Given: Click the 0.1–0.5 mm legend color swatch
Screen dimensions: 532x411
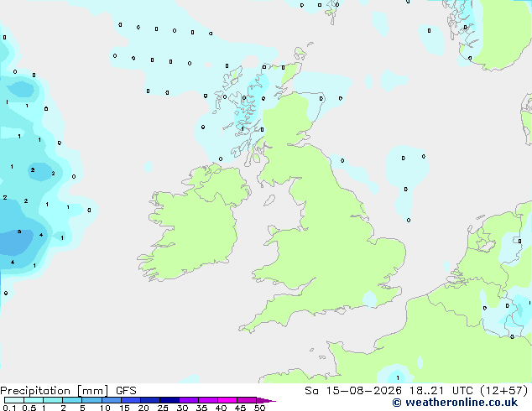Looking at the screenshot, I should click(x=14, y=400).
